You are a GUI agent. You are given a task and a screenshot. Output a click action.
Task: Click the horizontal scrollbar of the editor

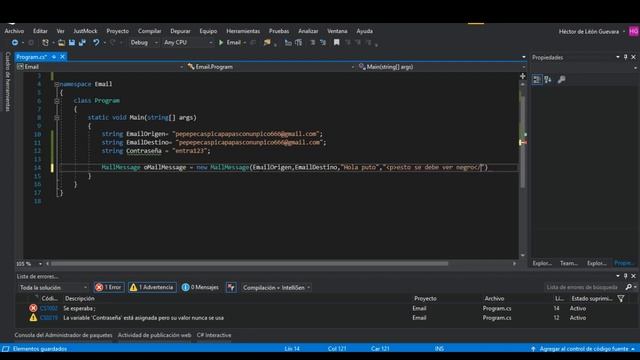[x=249, y=264]
